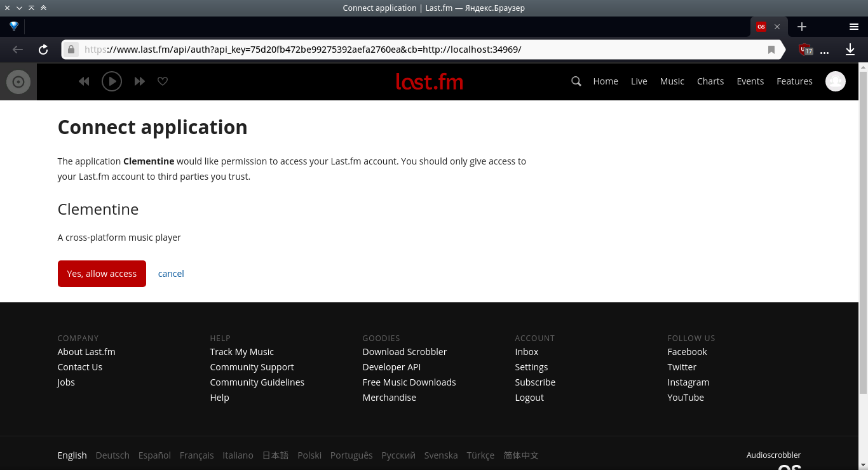Open the Subscribe account link
The width and height of the screenshot is (868, 470).
[536, 382]
